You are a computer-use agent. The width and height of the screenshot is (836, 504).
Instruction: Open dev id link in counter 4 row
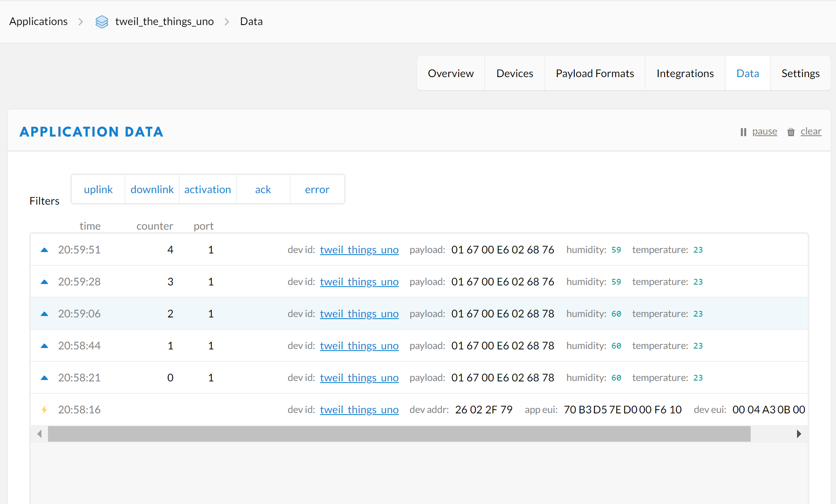(x=359, y=250)
